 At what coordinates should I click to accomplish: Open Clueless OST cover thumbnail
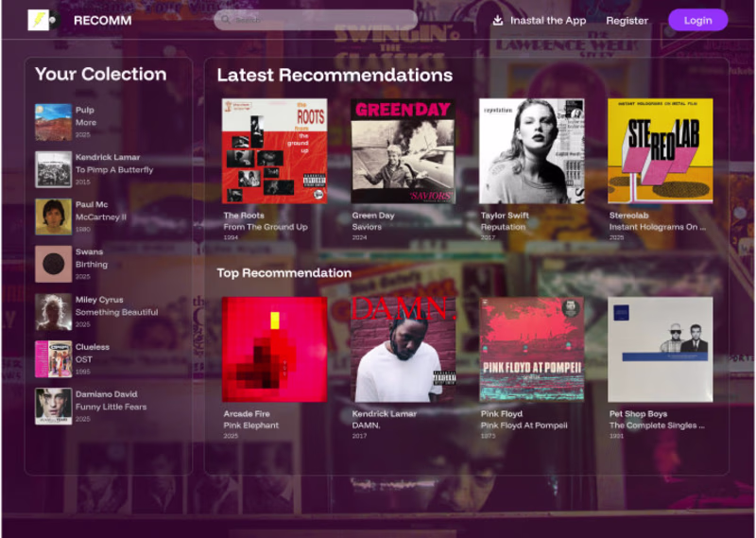pos(54,359)
